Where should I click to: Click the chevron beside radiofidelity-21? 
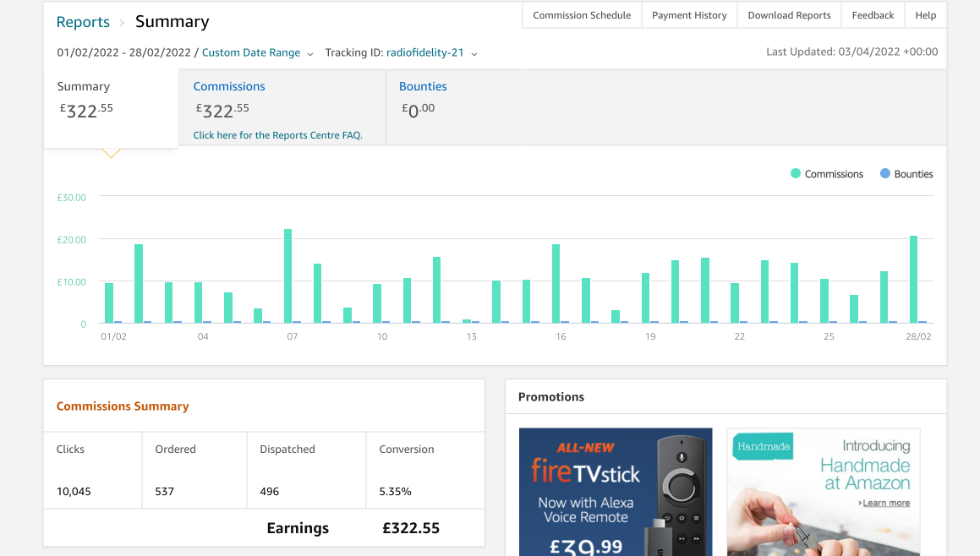[474, 54]
